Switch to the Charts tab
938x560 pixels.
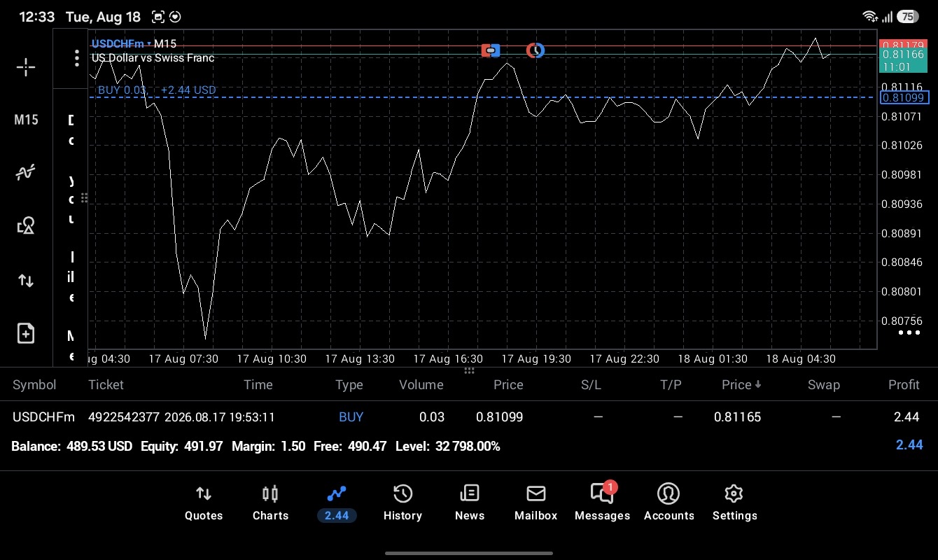pos(270,503)
